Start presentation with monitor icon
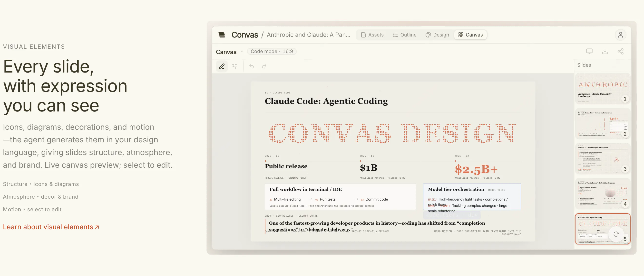Screen dimensions: 644x276 pos(589,51)
